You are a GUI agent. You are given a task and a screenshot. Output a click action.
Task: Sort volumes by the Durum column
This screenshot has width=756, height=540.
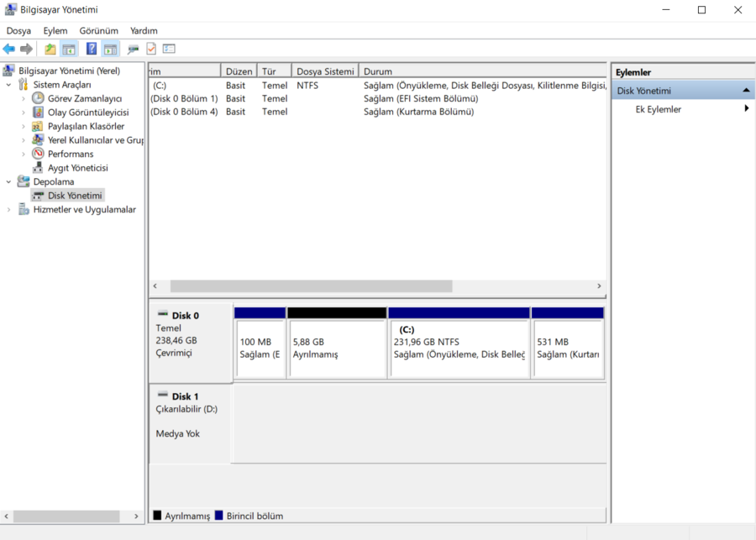483,71
